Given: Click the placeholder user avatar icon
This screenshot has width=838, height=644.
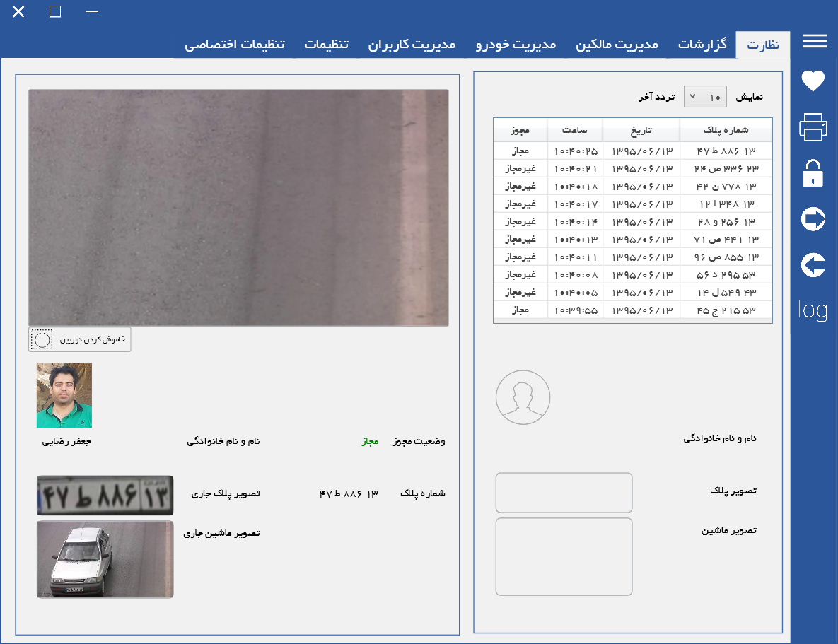Looking at the screenshot, I should (523, 397).
